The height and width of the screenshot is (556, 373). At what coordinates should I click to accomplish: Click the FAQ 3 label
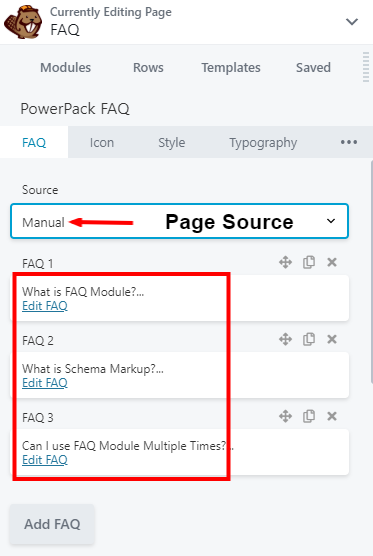38,417
